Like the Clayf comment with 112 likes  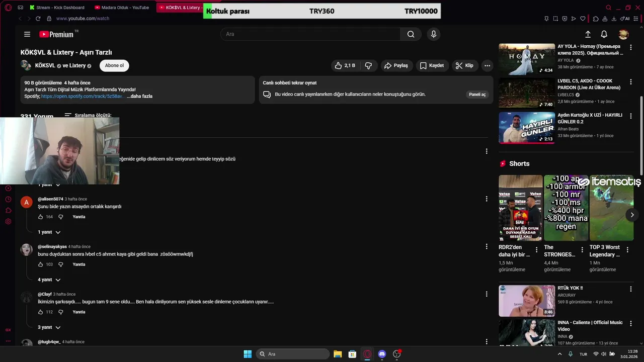pos(41,312)
